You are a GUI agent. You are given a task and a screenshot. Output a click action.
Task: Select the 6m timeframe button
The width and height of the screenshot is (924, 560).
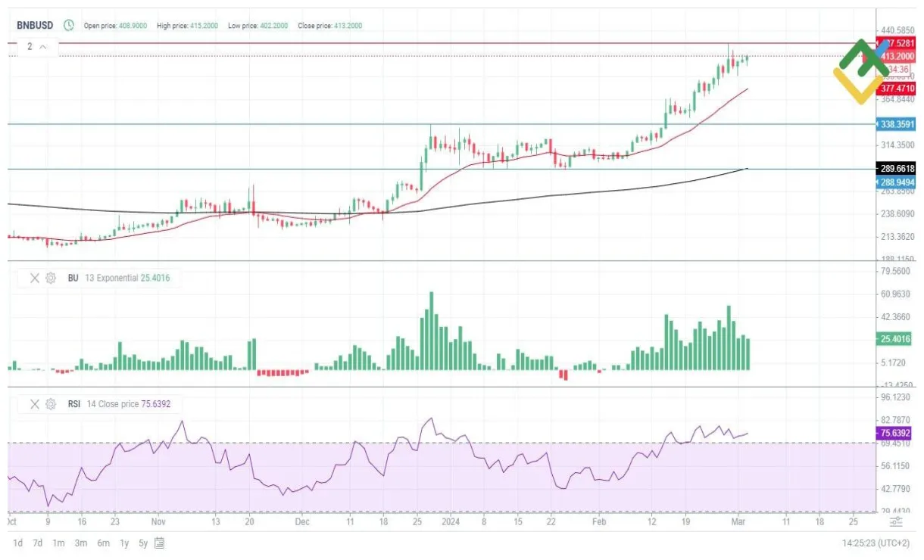pos(104,543)
